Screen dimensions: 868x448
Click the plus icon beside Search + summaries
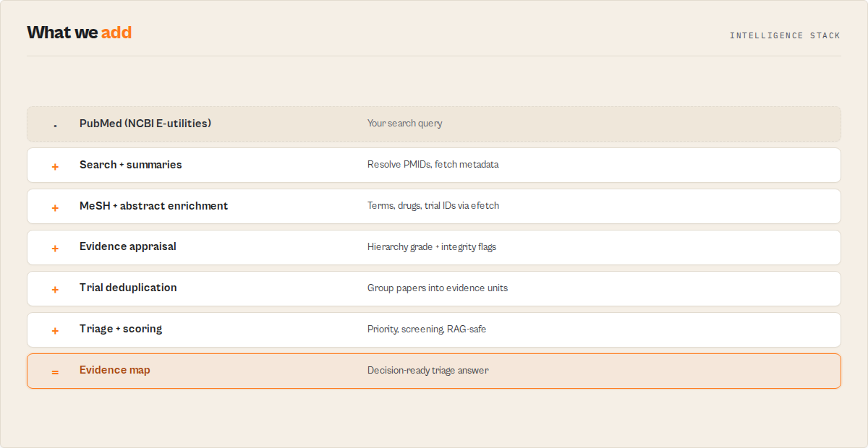click(55, 167)
